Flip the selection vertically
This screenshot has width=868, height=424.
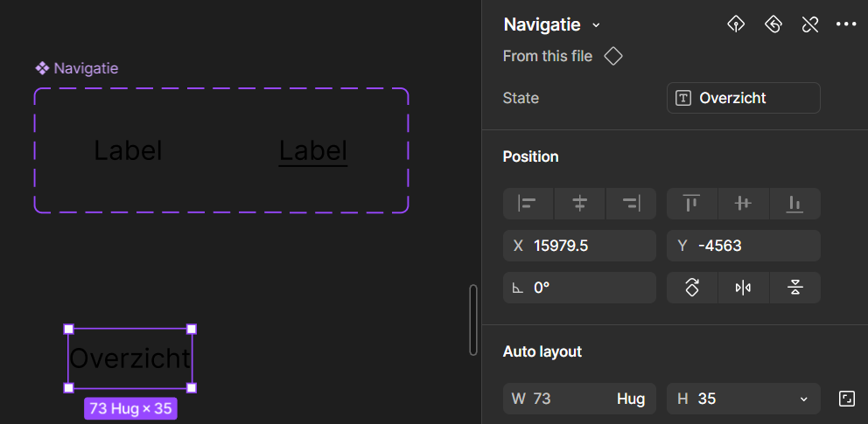click(x=794, y=288)
